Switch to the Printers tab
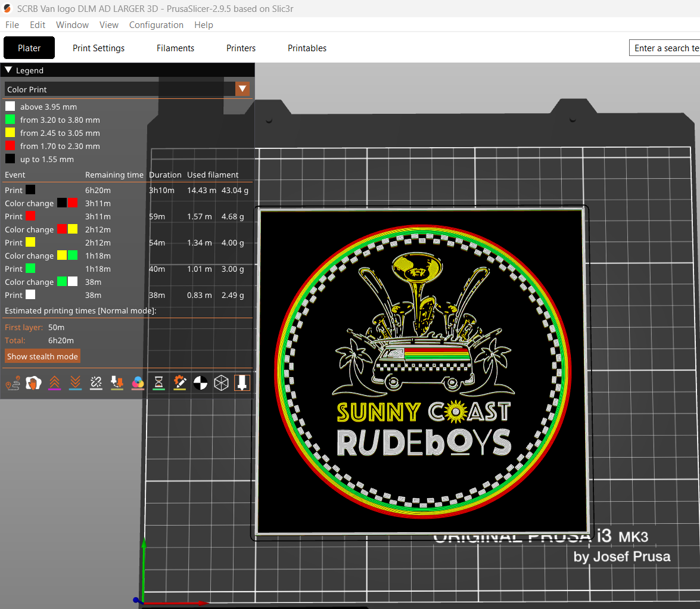 click(241, 48)
